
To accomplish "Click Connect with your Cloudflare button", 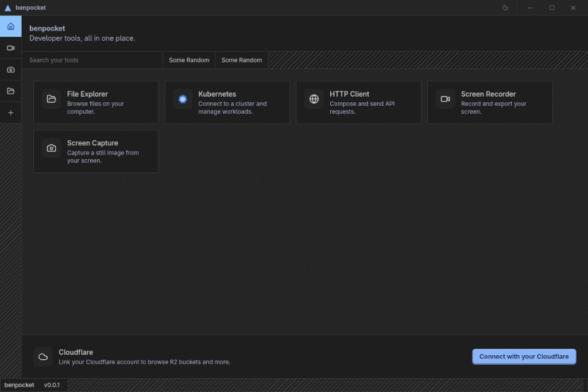I will tap(524, 357).
